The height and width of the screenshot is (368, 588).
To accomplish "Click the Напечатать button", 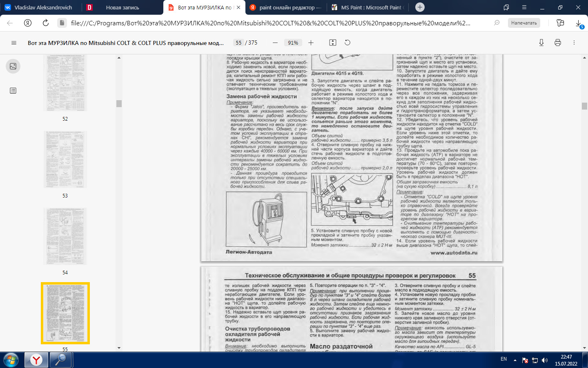I will coord(524,23).
